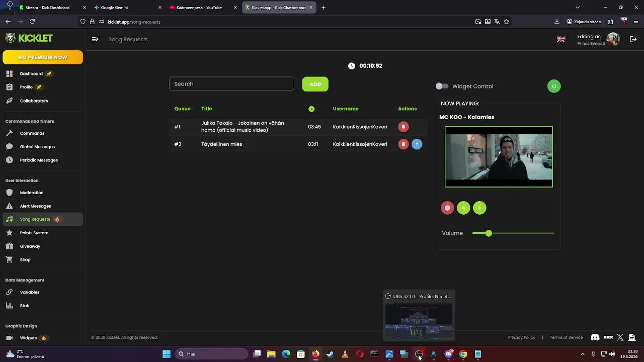Open Steam from the taskbar
Viewport: 644px width, 362px height.
(330, 354)
